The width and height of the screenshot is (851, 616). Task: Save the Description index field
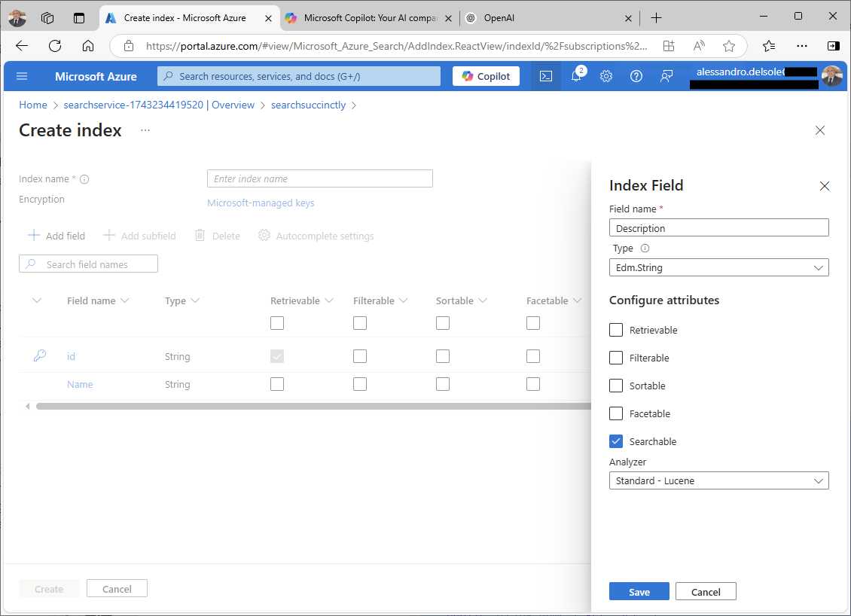639,591
